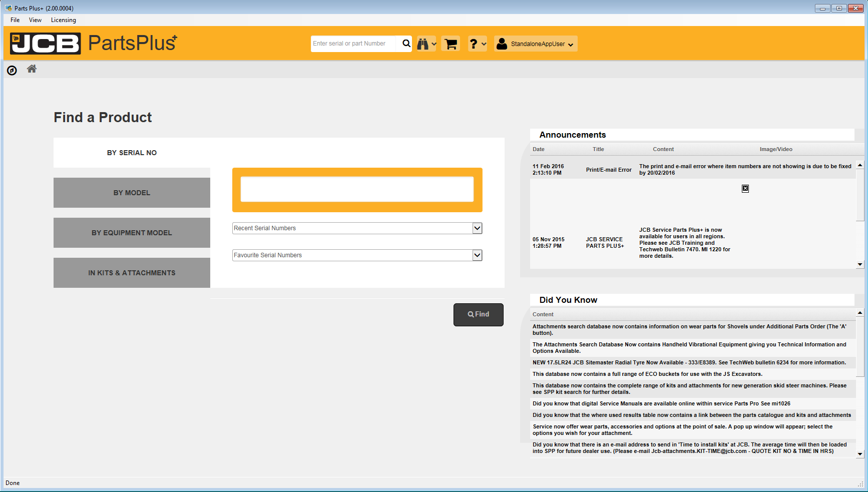Image resolution: width=868 pixels, height=492 pixels.
Task: Switch to IN KITS & ATTACHMENTS tab
Action: click(x=132, y=273)
